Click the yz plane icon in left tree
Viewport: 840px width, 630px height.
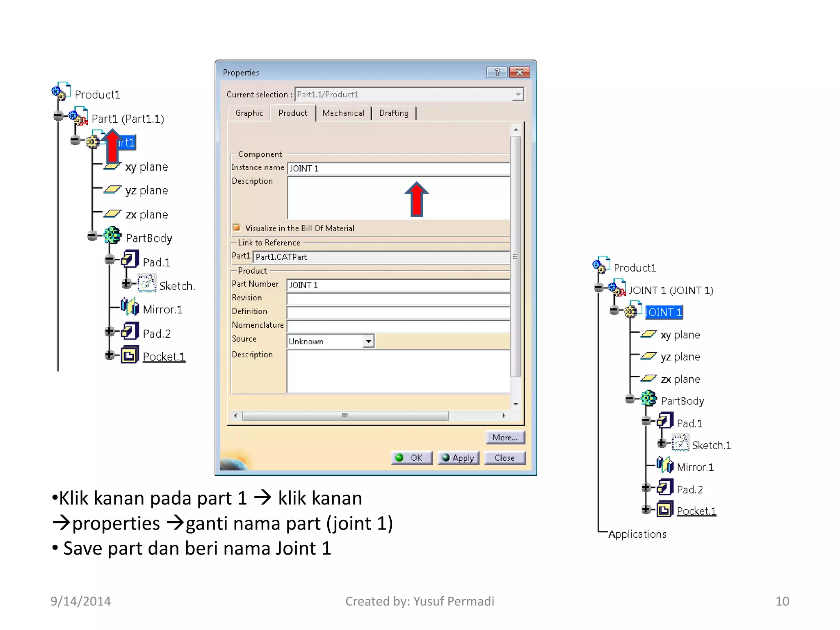112,189
